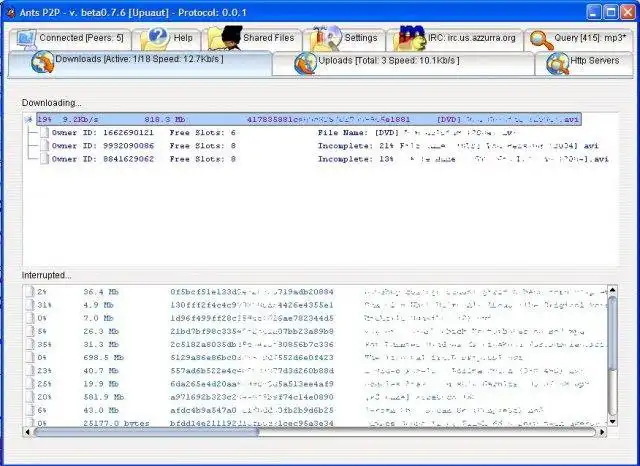Click hash starting a971692b323c in interrupted list
The width and height of the screenshot is (640, 466).
pyautogui.click(x=252, y=397)
